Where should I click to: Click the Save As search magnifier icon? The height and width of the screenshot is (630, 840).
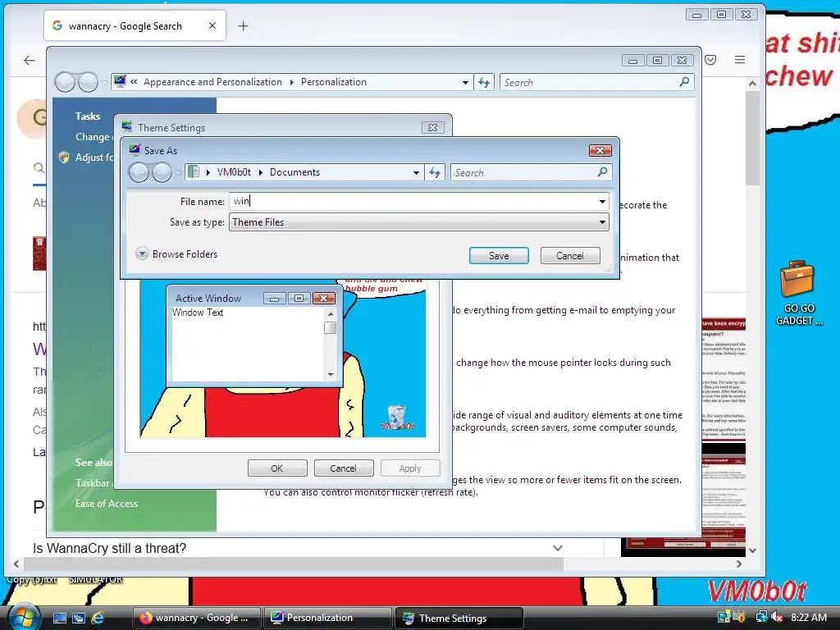[x=603, y=172]
